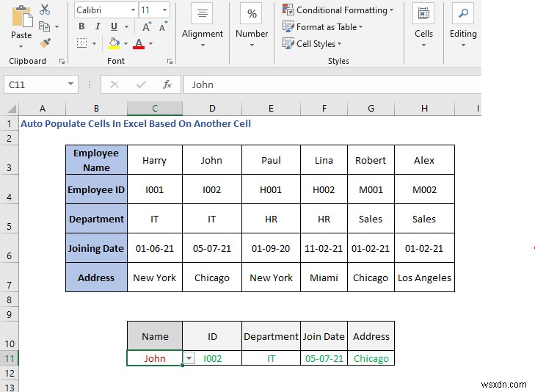The image size is (535, 392).
Task: Open the data validation dropdown beside John
Action: (189, 358)
